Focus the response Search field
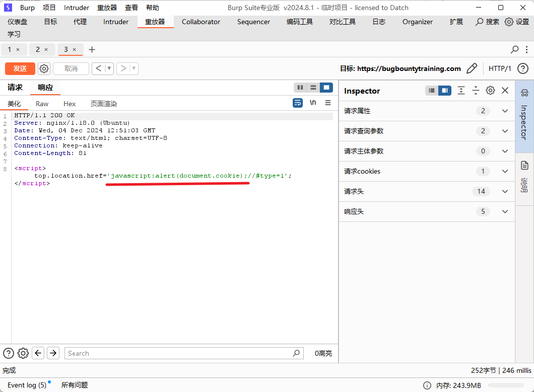The height and width of the screenshot is (392, 534). pos(184,353)
